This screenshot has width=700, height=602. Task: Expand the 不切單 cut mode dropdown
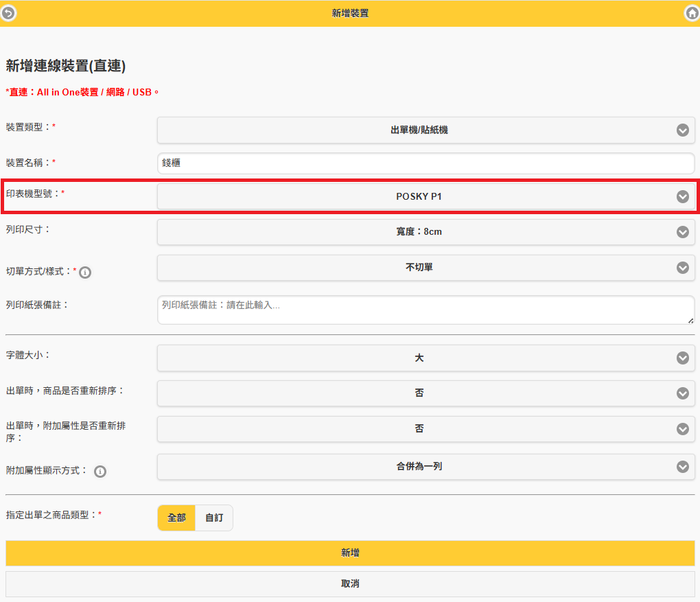[x=419, y=268]
